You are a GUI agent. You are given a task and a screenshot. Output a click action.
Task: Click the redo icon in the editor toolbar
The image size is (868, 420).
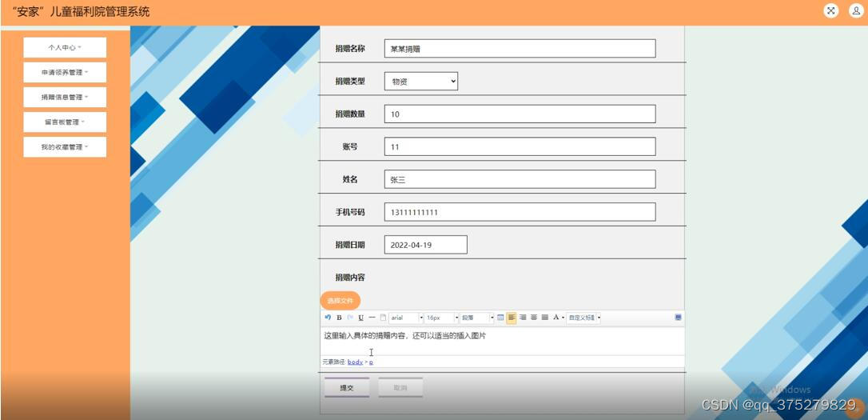pyautogui.click(x=350, y=318)
